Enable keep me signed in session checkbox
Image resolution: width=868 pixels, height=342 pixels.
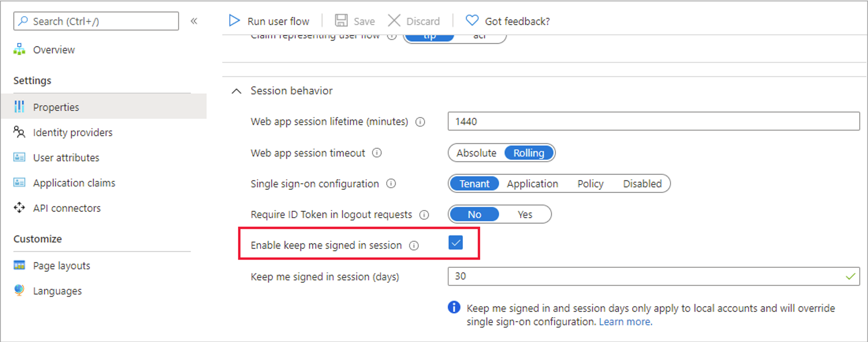click(x=456, y=243)
